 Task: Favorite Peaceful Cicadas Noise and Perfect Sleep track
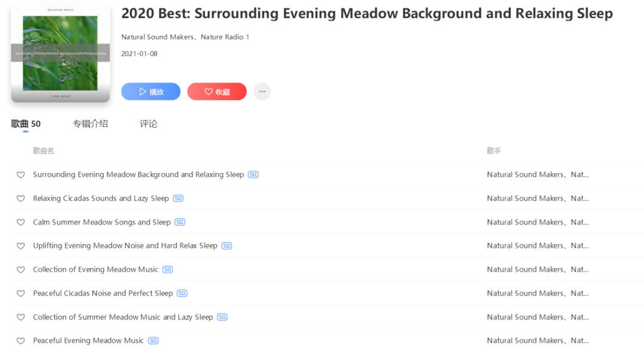pos(21,294)
